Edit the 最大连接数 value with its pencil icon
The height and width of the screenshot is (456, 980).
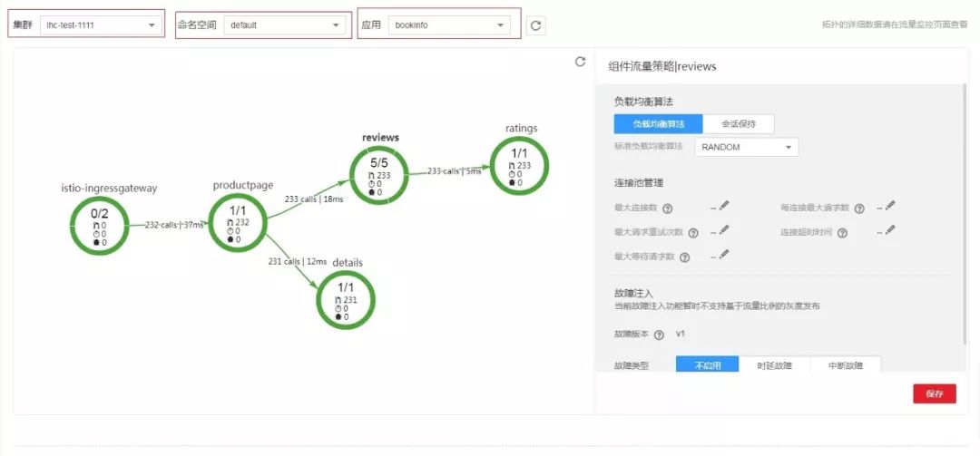click(724, 206)
